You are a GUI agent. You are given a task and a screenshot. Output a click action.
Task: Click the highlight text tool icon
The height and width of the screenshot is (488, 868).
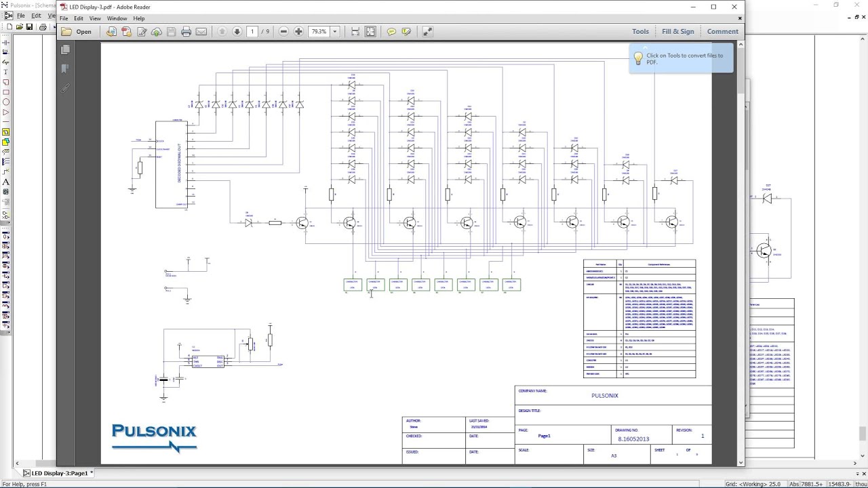[406, 32]
